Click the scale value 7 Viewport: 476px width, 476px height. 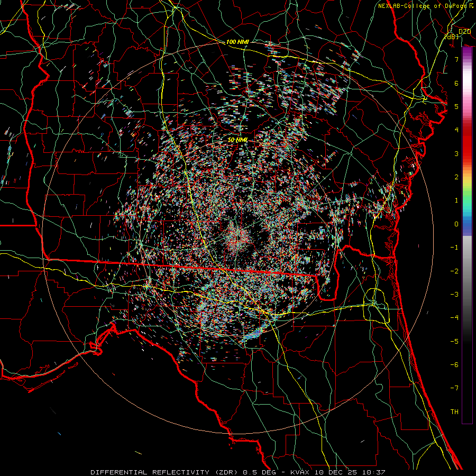pyautogui.click(x=456, y=59)
